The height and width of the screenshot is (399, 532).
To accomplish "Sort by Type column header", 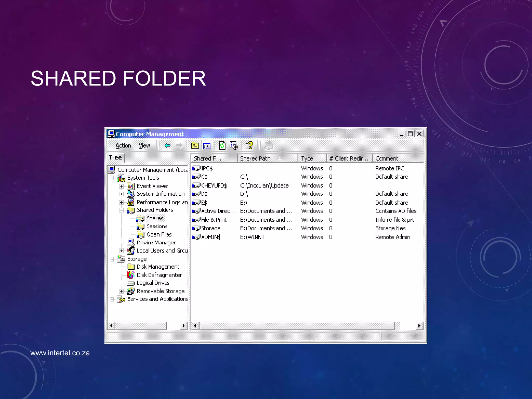I will [x=312, y=158].
